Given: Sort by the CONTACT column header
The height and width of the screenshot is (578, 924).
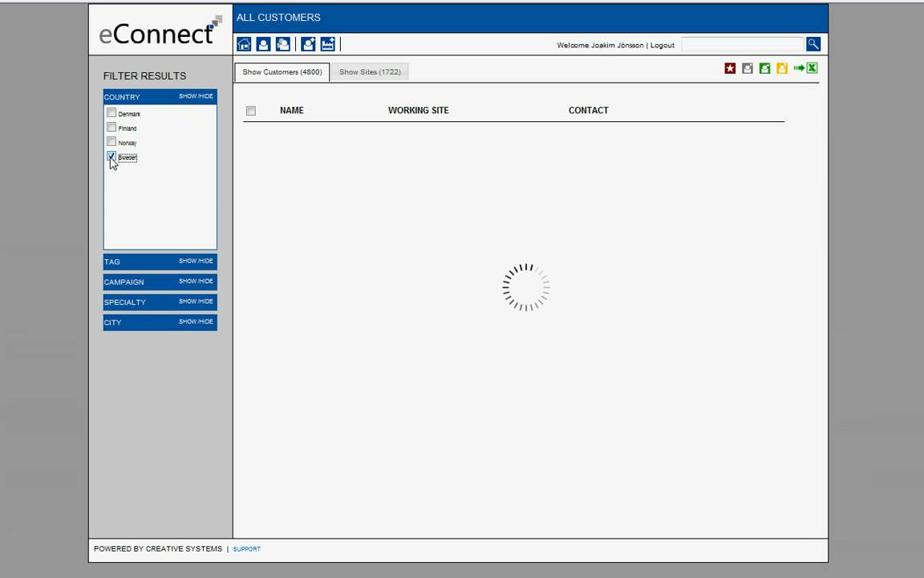Looking at the screenshot, I should click(x=589, y=110).
